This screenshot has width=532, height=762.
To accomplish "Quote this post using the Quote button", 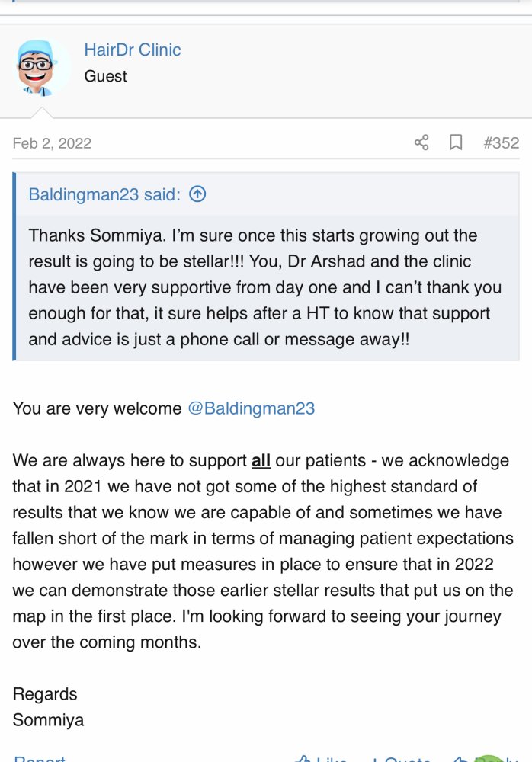I will tap(402, 758).
